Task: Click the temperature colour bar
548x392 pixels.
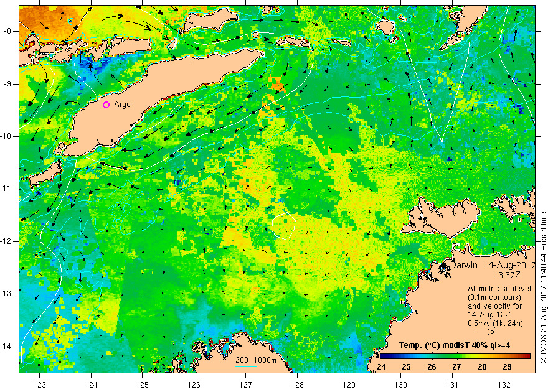Action: click(455, 357)
